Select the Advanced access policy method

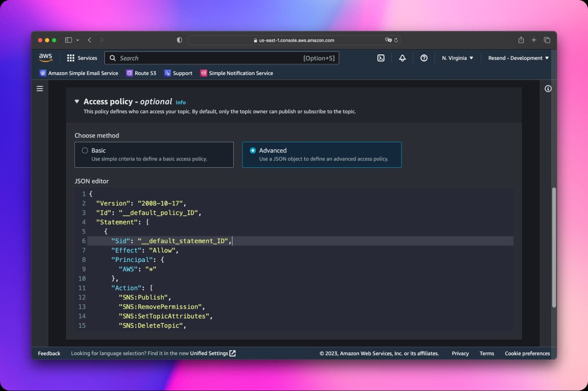pyautogui.click(x=252, y=150)
